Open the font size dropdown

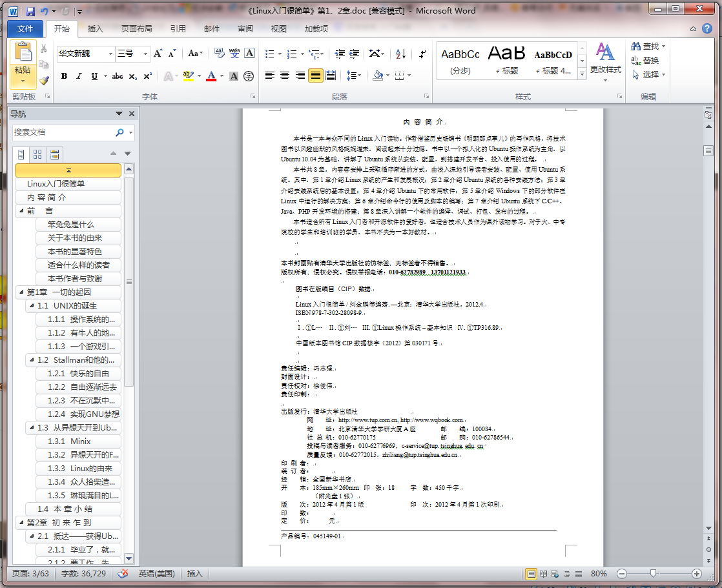tap(145, 54)
